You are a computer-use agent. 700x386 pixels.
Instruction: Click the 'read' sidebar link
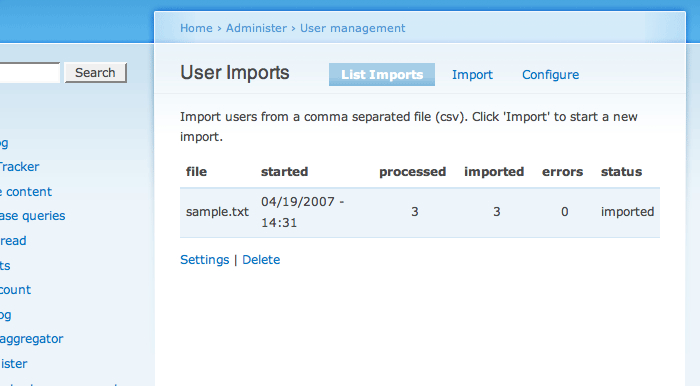13,241
